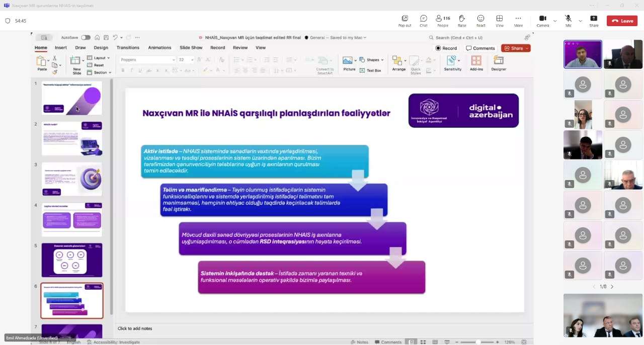The image size is (644, 345).
Task: Select slide 5 thumbnail in the slide panel
Action: tap(72, 260)
